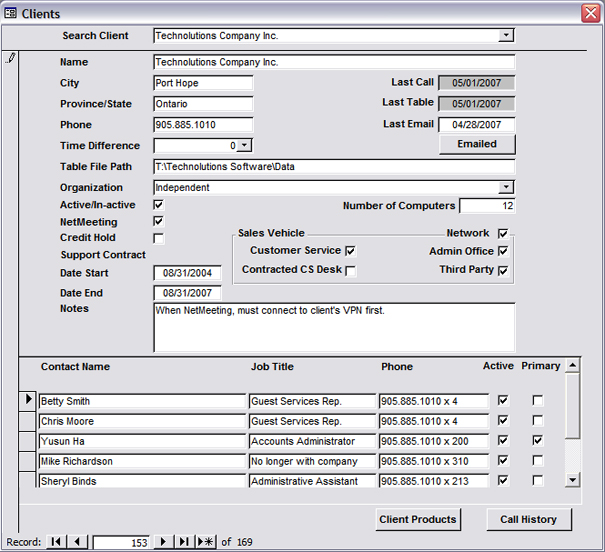This screenshot has width=605, height=552.
Task: Select the Betty Smith row selector
Action: point(27,400)
